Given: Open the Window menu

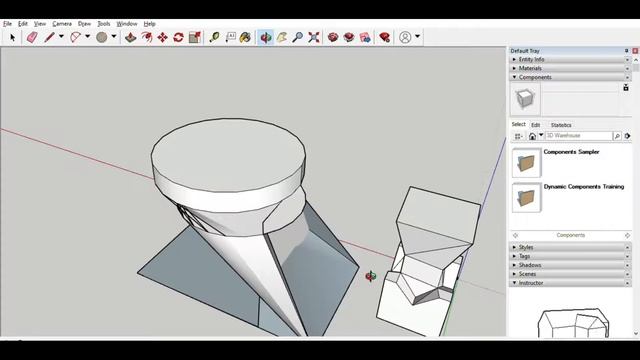Looking at the screenshot, I should [x=127, y=24].
